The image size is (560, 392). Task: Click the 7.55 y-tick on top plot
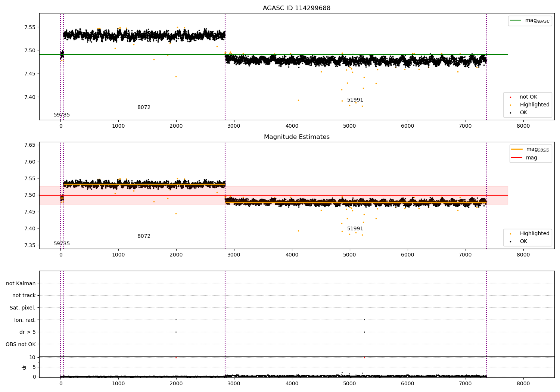click(30, 27)
